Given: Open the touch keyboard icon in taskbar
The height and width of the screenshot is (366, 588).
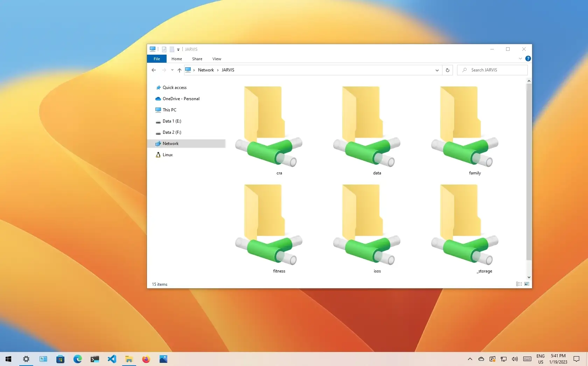Looking at the screenshot, I should (x=527, y=359).
